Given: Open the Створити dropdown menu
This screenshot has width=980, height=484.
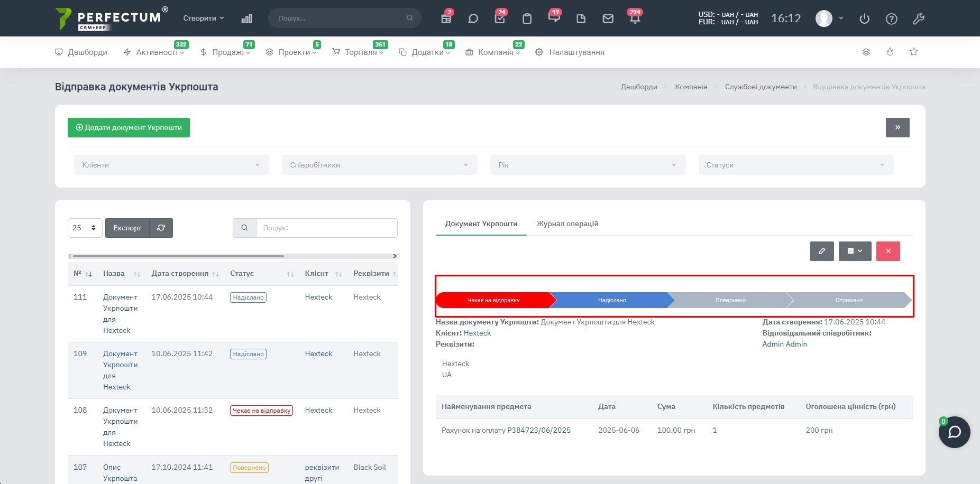Looking at the screenshot, I should (204, 18).
